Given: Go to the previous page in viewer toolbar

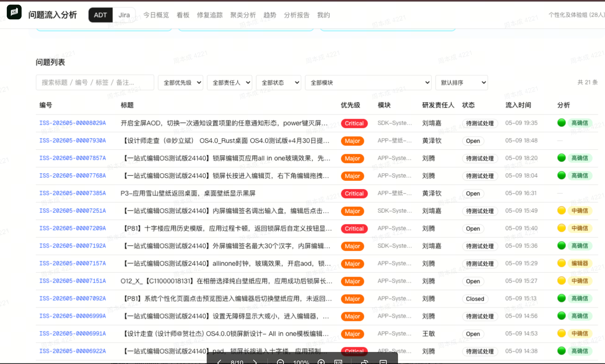Looking at the screenshot, I should (x=219, y=362).
